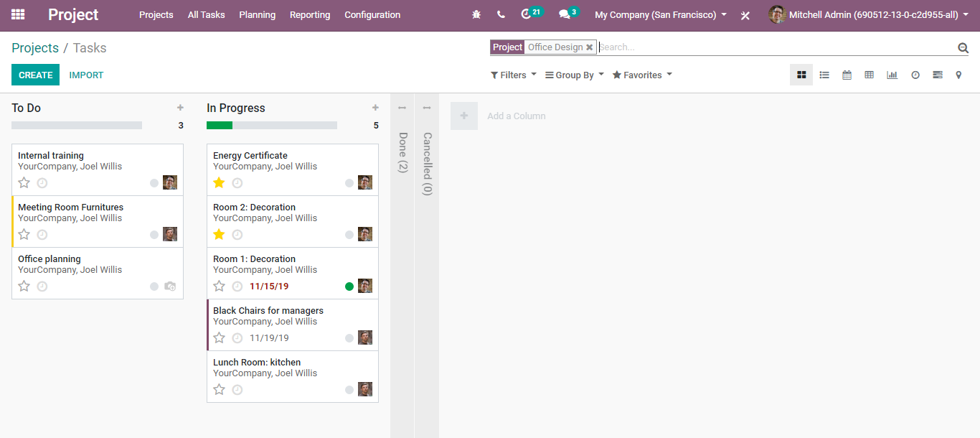This screenshot has height=438, width=980.
Task: Open kanban state dot on Black Chairs for managers
Action: [349, 338]
